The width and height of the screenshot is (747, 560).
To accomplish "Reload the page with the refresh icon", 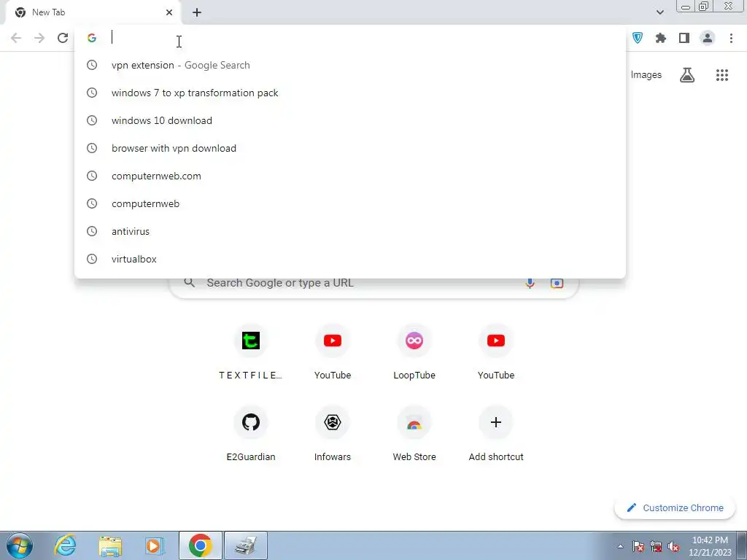I will pos(63,38).
